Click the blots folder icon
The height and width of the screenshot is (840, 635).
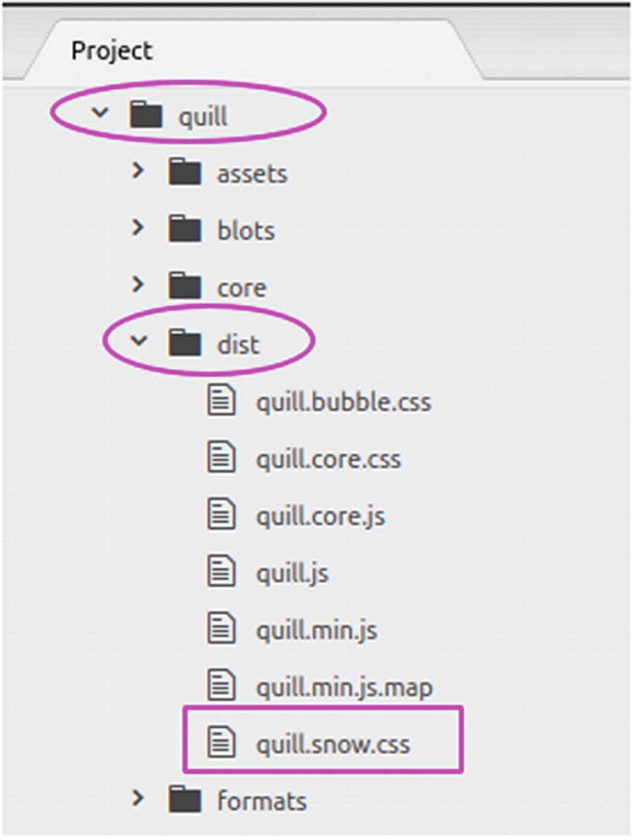click(x=186, y=230)
